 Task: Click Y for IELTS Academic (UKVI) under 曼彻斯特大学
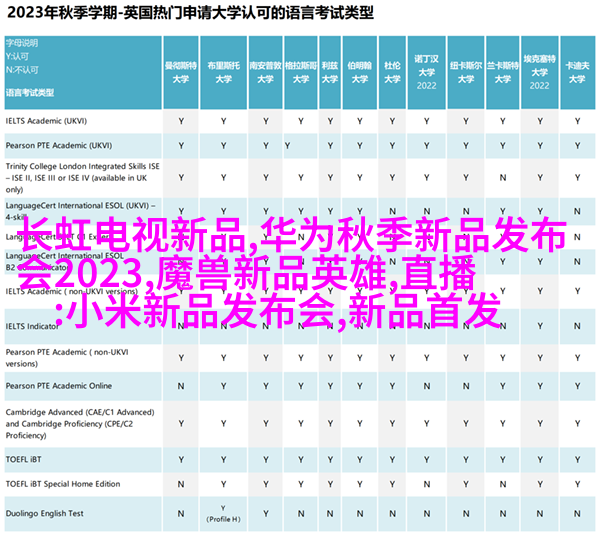click(x=181, y=121)
